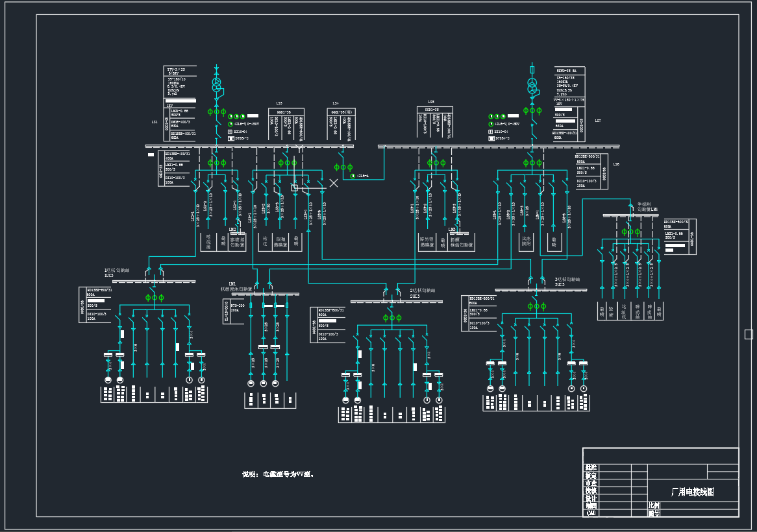Click the LS7 panel label
Viewport: 757px width, 532px height.
[x=598, y=121]
